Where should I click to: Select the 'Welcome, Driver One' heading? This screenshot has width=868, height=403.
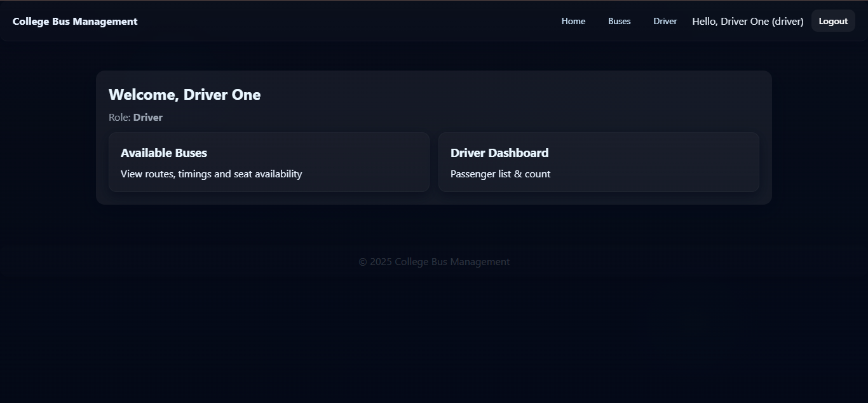point(184,95)
